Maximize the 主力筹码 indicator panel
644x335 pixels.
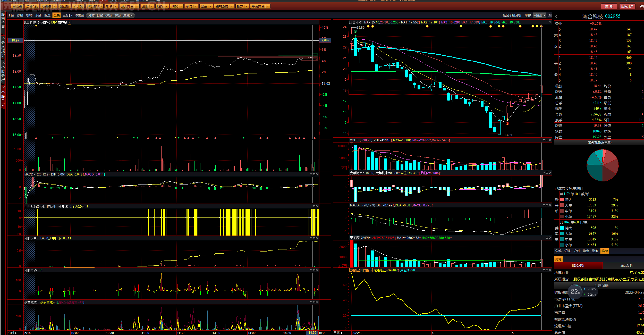tap(314, 206)
